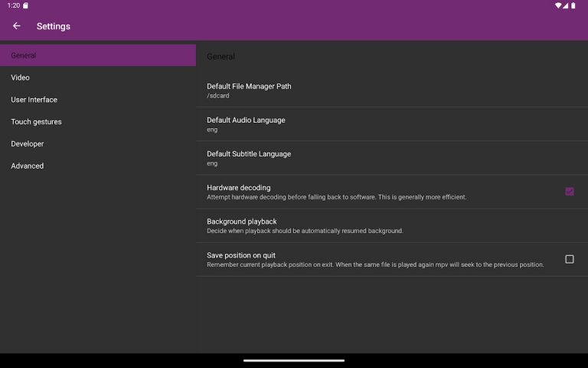The image size is (588, 368).
Task: Tap the eng value under Audio Language
Action: [x=212, y=130]
